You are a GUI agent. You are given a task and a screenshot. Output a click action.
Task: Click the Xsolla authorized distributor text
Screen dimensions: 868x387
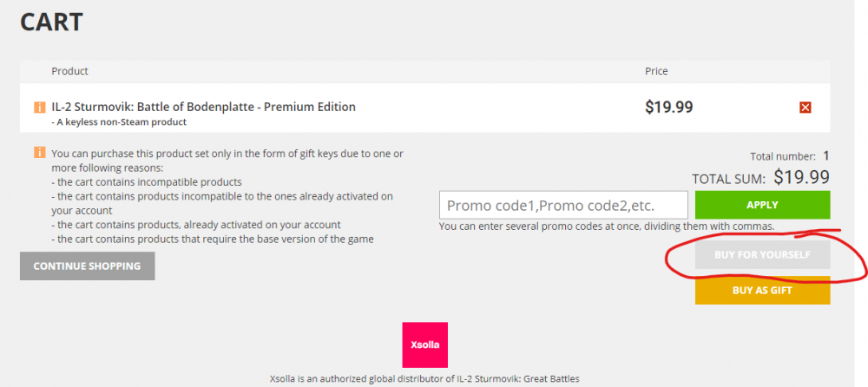pyautogui.click(x=425, y=379)
